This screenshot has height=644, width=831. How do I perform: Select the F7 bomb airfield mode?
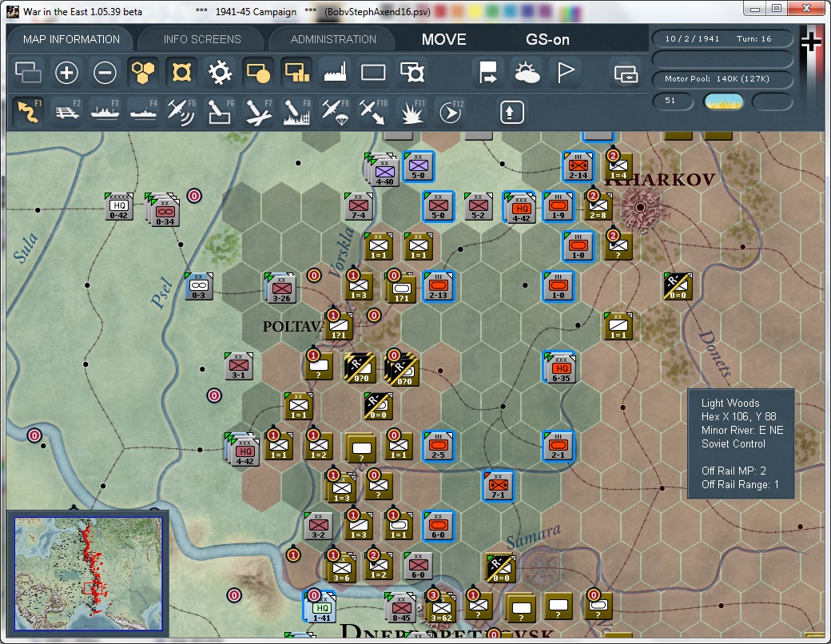pyautogui.click(x=259, y=111)
